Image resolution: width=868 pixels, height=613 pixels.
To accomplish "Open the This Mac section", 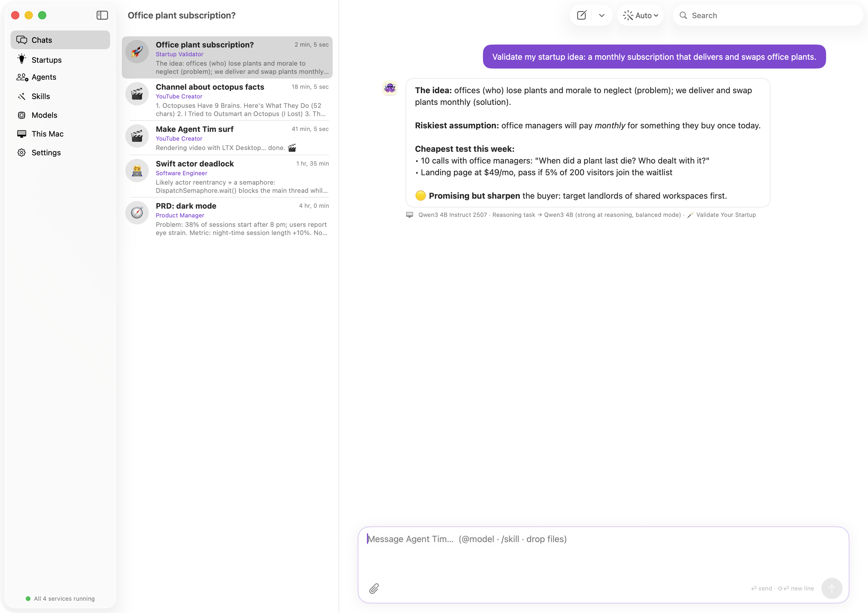I will click(60, 134).
